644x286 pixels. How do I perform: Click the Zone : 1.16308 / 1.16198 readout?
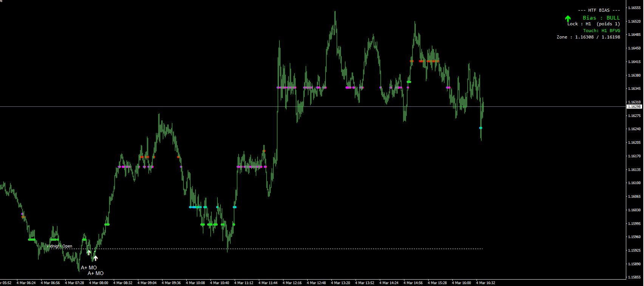coord(588,37)
